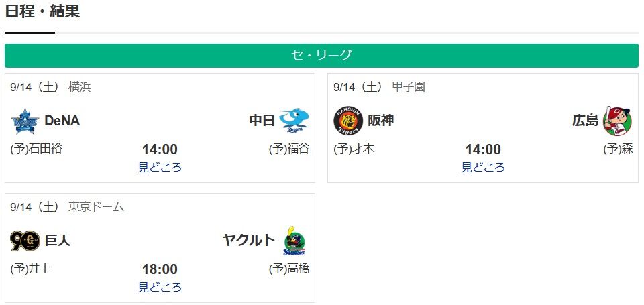Open 見どころ link for DeNA vs 中日
Viewport: 644px width, 305px height.
tap(160, 167)
